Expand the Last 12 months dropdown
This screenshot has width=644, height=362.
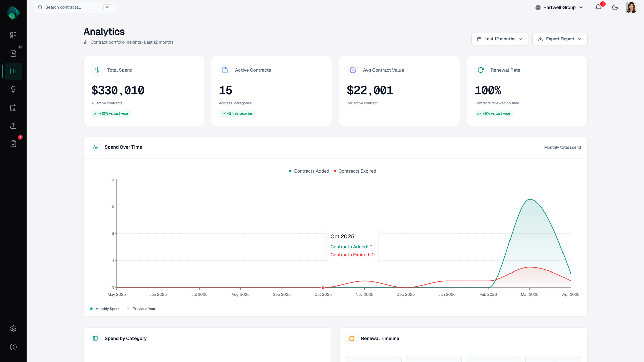(499, 39)
